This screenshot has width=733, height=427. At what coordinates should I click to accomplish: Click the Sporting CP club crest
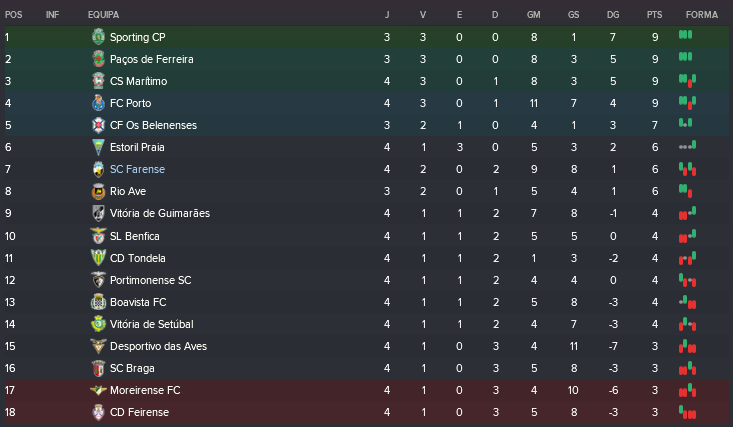[x=98, y=37]
